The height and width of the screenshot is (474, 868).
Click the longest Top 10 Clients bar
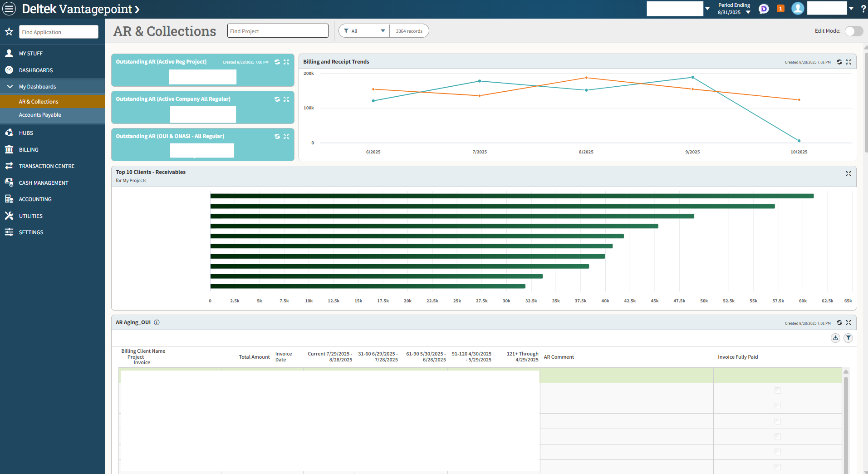(512, 196)
